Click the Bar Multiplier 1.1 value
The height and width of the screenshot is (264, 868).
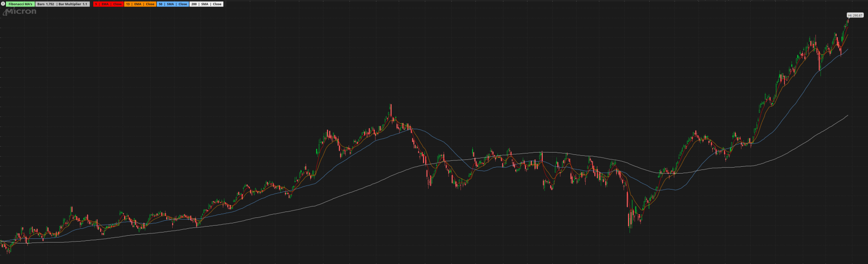click(x=73, y=4)
